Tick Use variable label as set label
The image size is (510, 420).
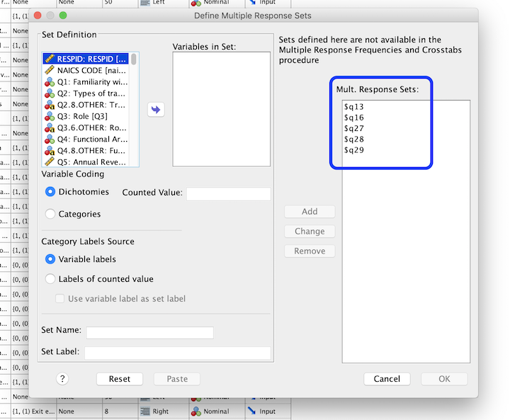(59, 298)
